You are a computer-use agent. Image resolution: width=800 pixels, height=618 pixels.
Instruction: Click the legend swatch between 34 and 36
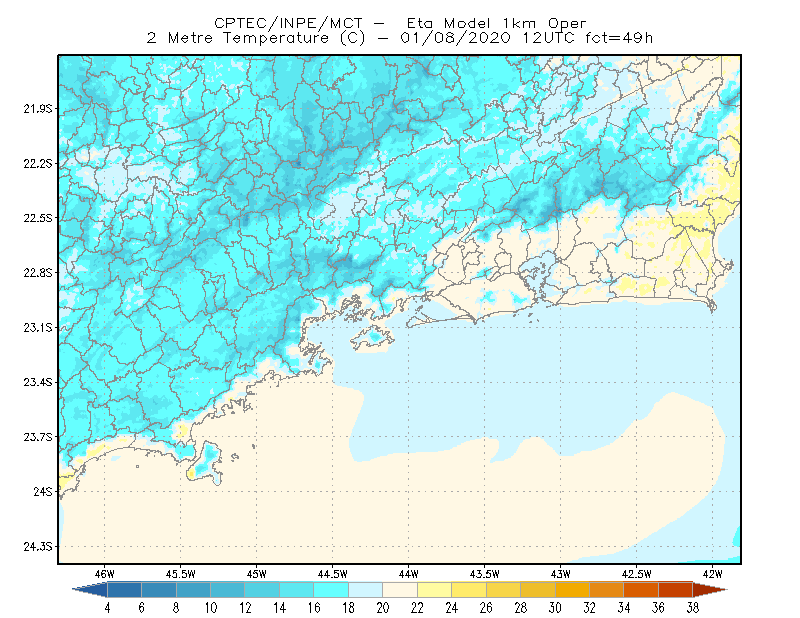pos(641,590)
